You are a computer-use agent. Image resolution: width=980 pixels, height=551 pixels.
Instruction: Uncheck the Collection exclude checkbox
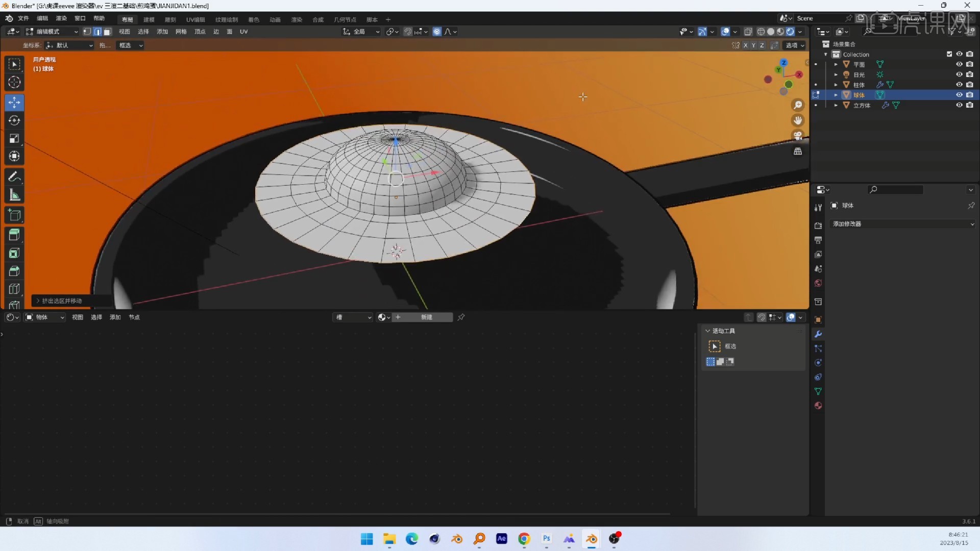(949, 54)
